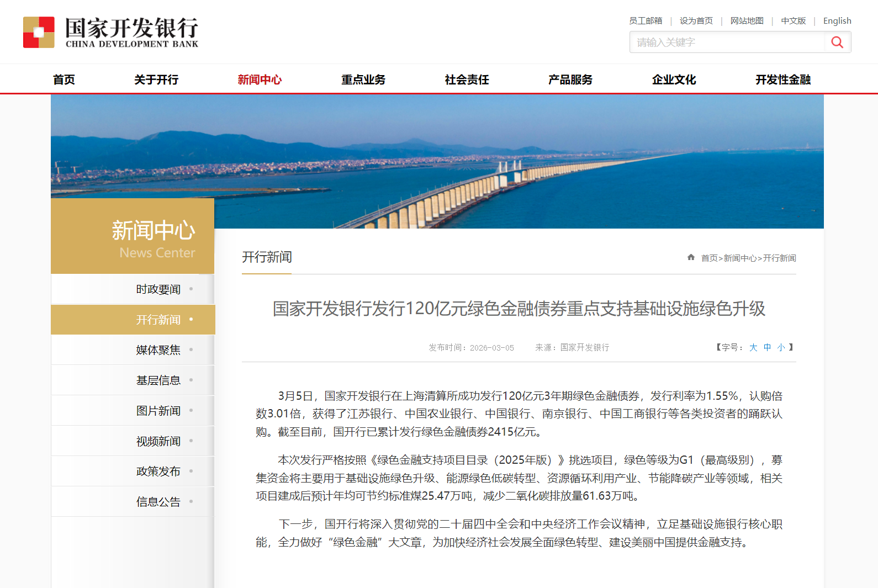Open 视频新闻 in the sidebar

[158, 441]
